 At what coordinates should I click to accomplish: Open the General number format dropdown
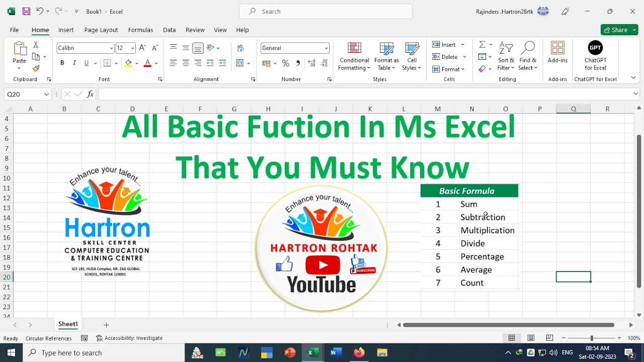pyautogui.click(x=326, y=48)
